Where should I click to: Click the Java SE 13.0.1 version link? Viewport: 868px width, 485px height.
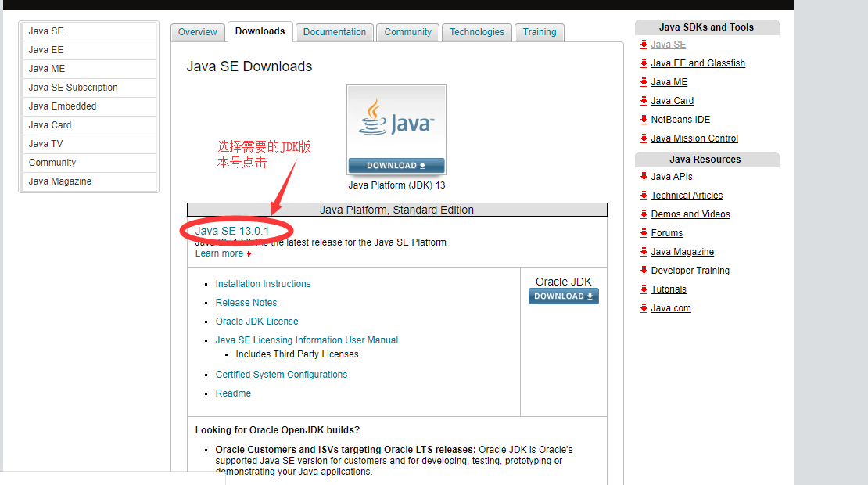[232, 231]
